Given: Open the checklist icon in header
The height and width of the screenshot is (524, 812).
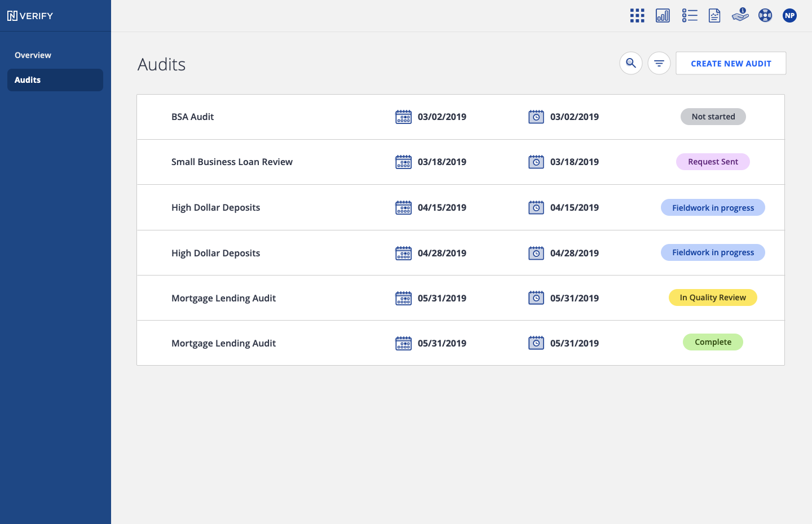Looking at the screenshot, I should pos(689,16).
